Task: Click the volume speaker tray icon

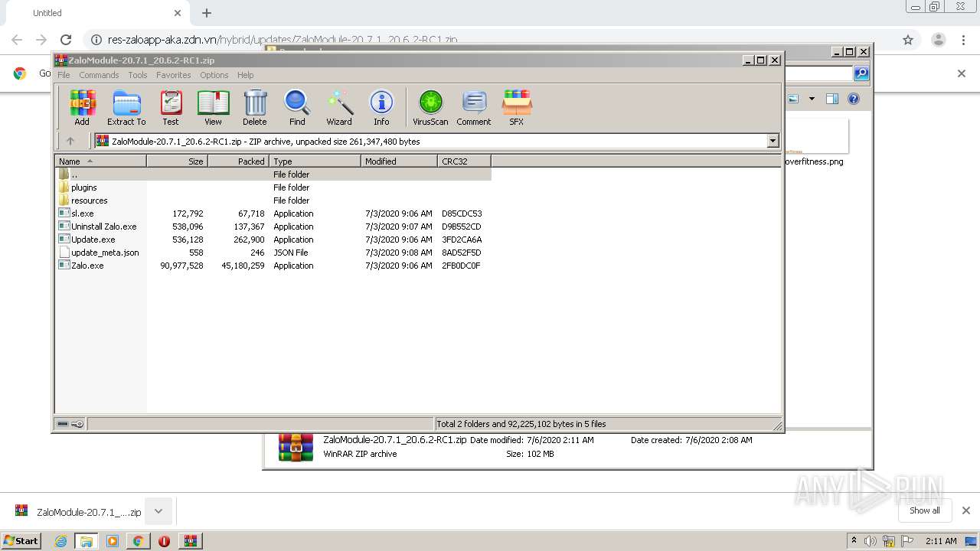Action: click(871, 541)
